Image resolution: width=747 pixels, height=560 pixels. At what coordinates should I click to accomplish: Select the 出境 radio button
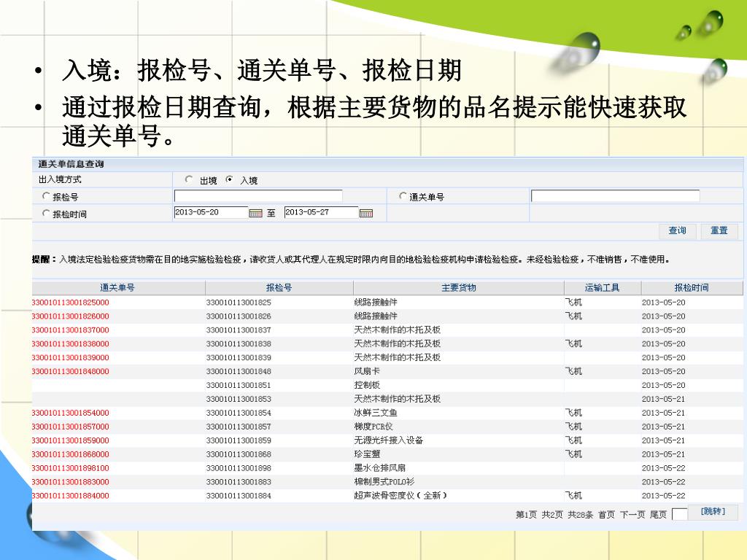pos(189,179)
